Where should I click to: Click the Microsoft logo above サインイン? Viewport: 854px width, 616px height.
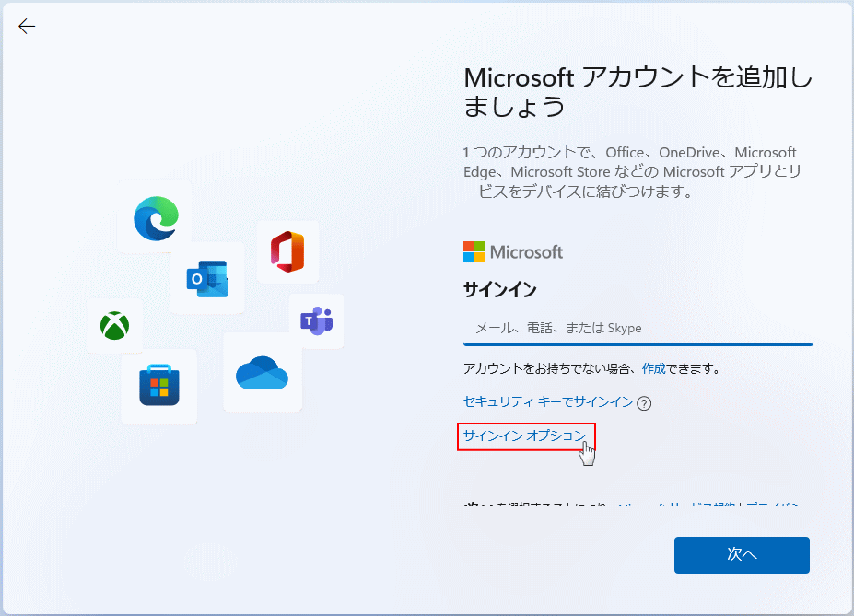[x=512, y=252]
